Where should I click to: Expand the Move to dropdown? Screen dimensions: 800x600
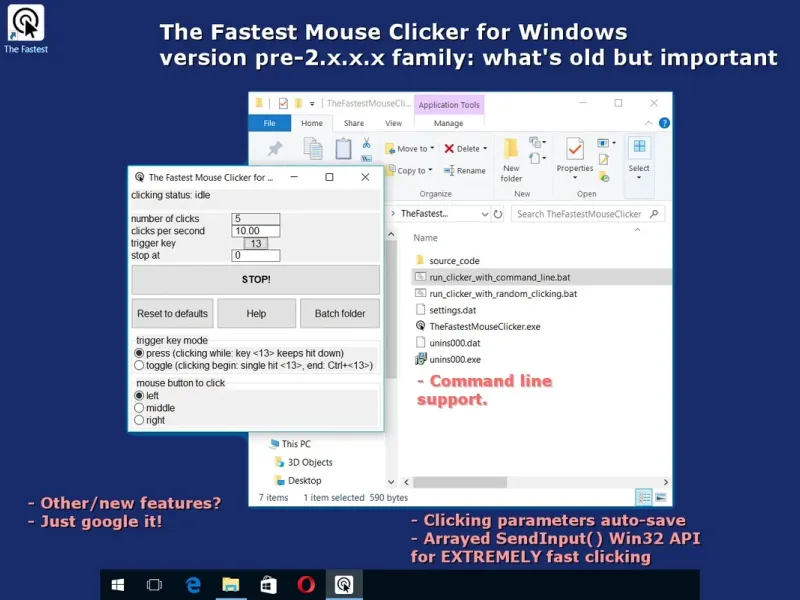432,148
